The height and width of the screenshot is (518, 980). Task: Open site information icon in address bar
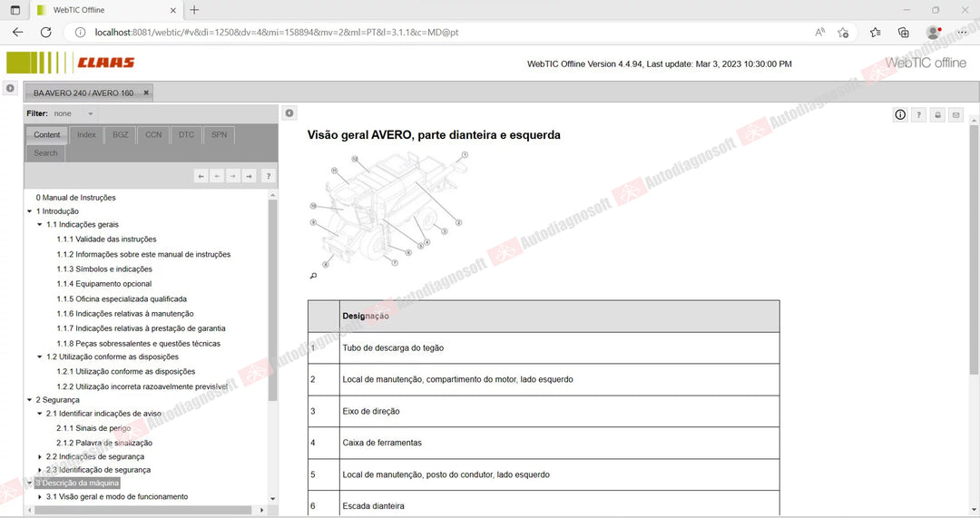80,32
